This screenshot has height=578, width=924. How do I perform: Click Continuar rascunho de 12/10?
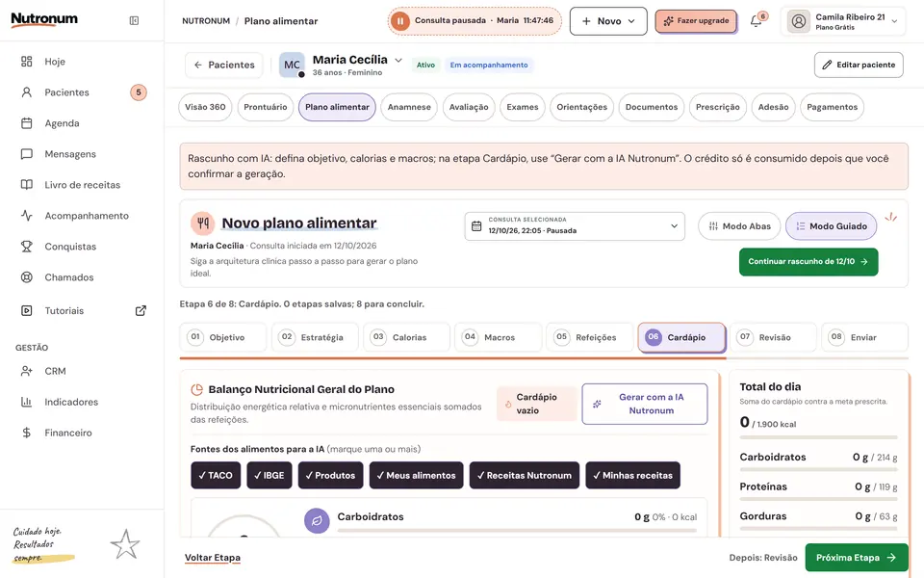[808, 262]
